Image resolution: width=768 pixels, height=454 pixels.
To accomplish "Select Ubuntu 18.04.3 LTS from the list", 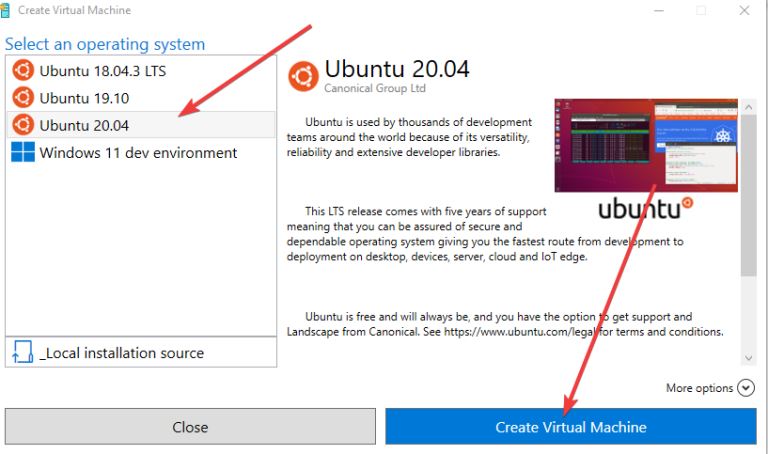I will tap(141, 71).
